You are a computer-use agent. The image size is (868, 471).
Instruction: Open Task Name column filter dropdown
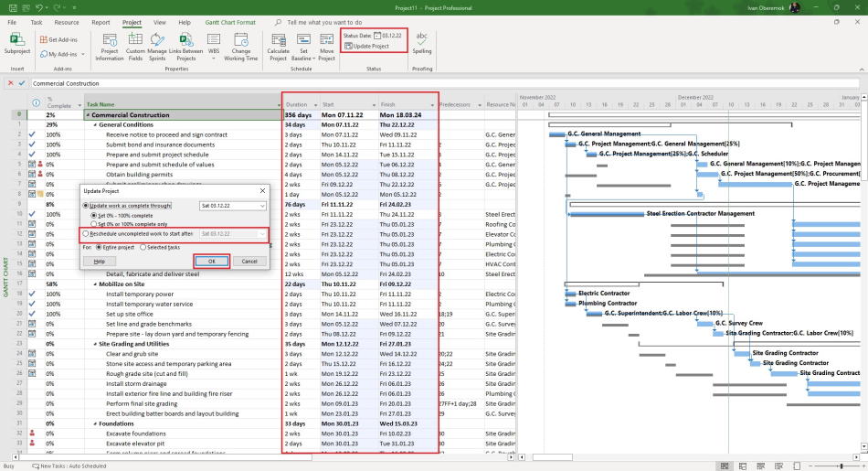click(279, 105)
